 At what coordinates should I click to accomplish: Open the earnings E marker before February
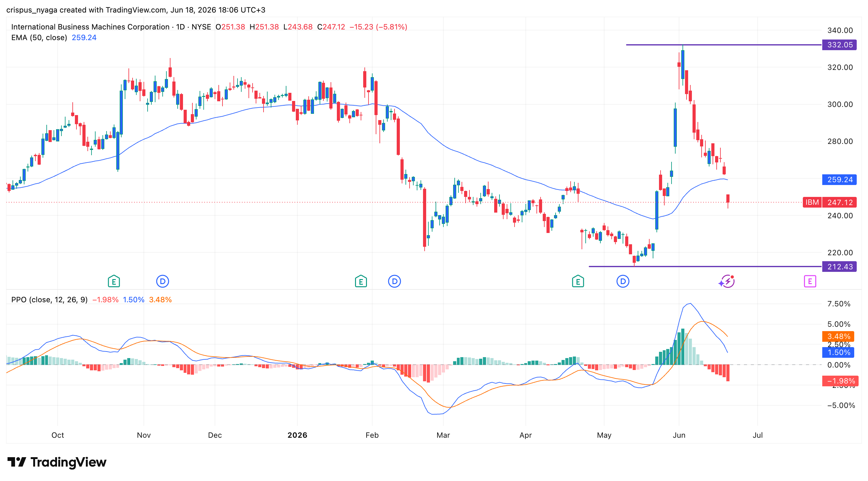point(361,281)
